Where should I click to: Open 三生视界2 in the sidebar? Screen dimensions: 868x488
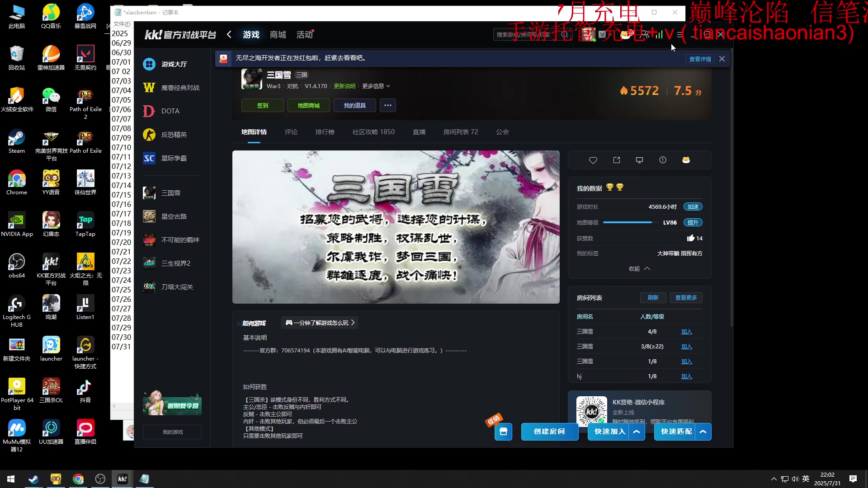(x=172, y=263)
